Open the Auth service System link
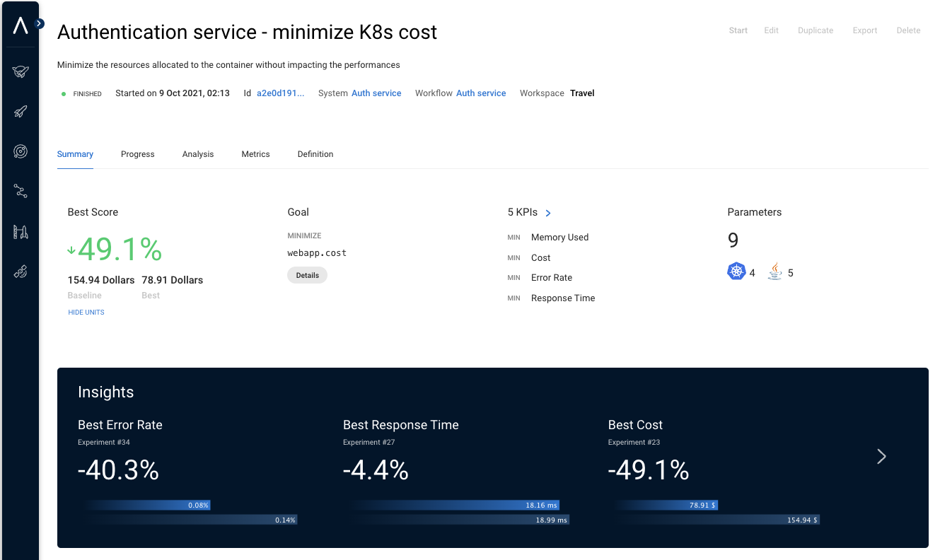 pos(376,93)
